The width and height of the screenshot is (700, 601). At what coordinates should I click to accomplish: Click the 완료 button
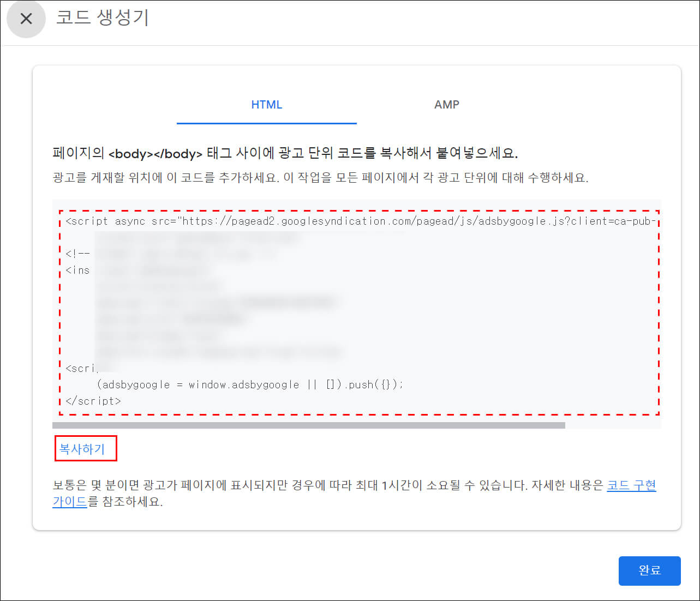649,570
